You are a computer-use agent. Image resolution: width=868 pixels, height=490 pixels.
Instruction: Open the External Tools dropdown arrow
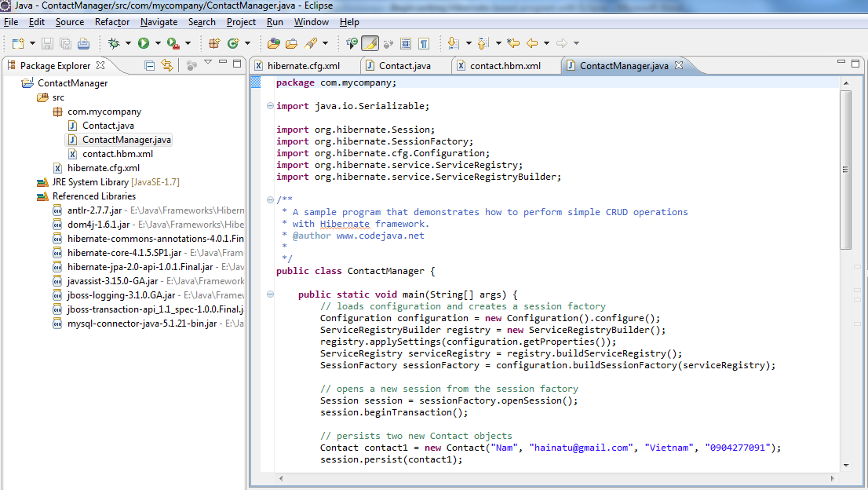(188, 43)
